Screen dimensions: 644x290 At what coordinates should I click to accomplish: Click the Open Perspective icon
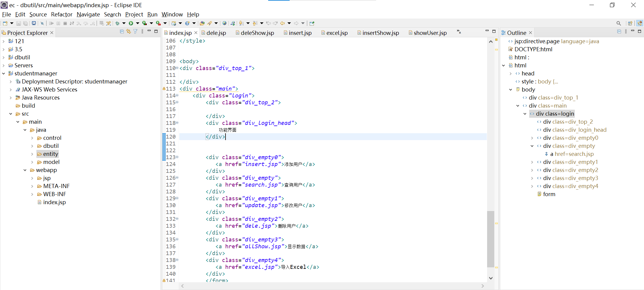point(630,23)
